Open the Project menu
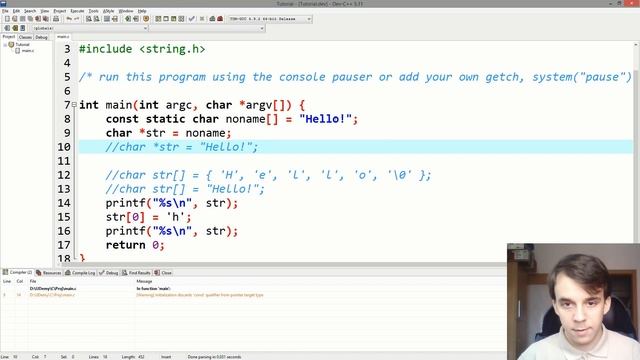 click(60, 11)
